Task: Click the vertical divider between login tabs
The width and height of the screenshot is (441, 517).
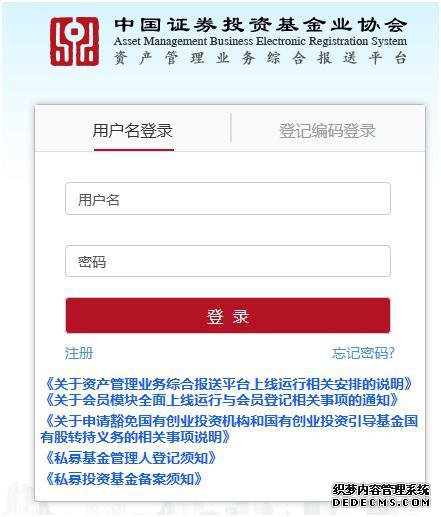Action: point(231,128)
